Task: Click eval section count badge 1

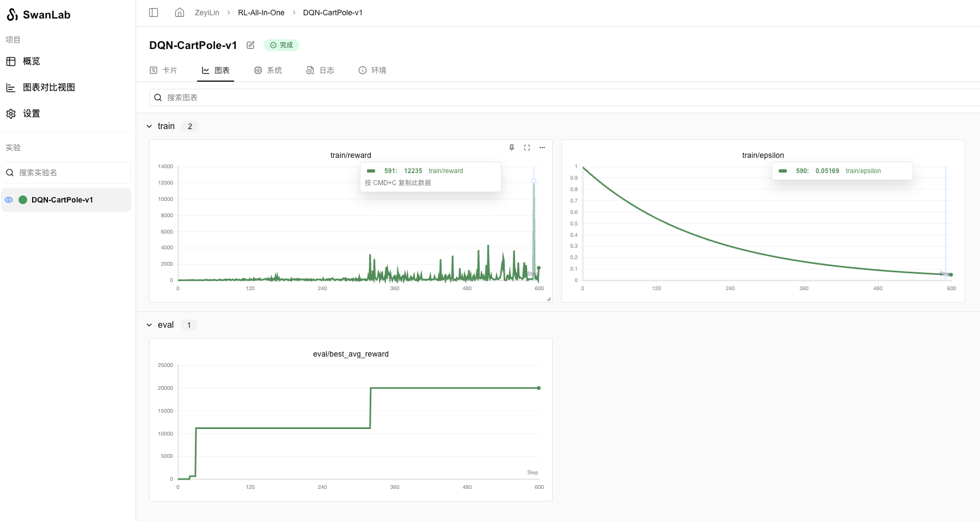Action: [x=189, y=325]
